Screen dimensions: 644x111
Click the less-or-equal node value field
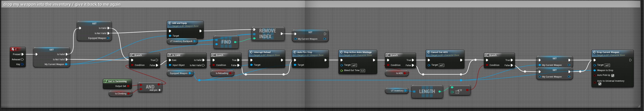(x=457, y=92)
